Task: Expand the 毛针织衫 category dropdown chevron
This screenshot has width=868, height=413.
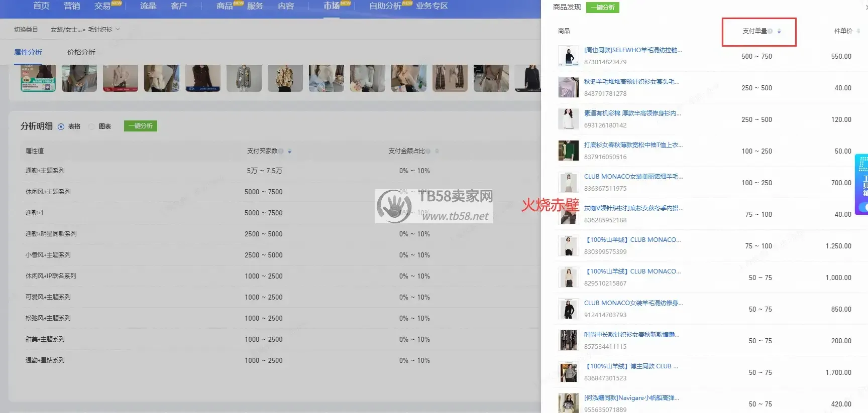Action: 118,29
